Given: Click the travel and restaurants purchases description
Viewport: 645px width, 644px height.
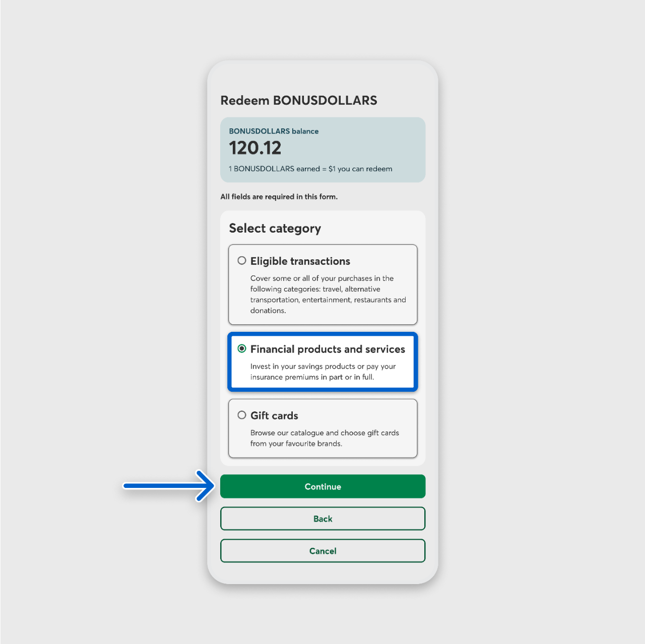Looking at the screenshot, I should point(328,295).
